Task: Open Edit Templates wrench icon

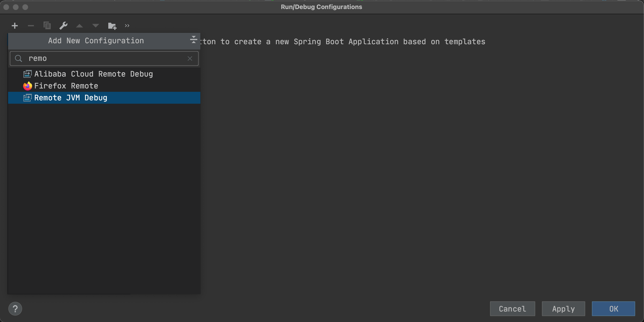Action: [63, 26]
